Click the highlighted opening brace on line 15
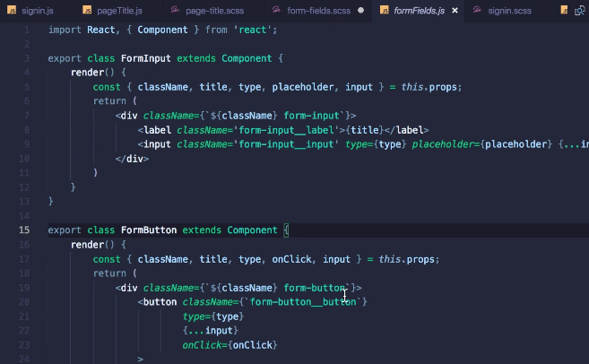589x364 pixels. (286, 230)
